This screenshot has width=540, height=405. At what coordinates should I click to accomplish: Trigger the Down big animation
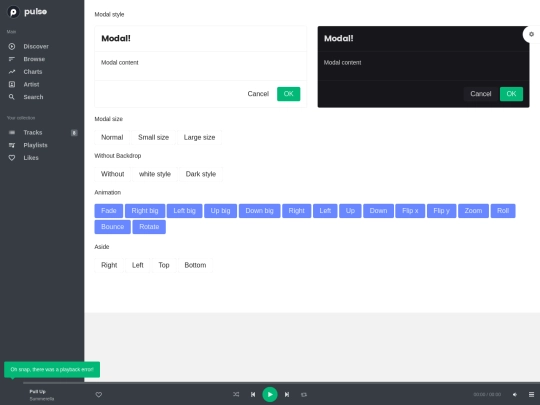click(x=260, y=211)
